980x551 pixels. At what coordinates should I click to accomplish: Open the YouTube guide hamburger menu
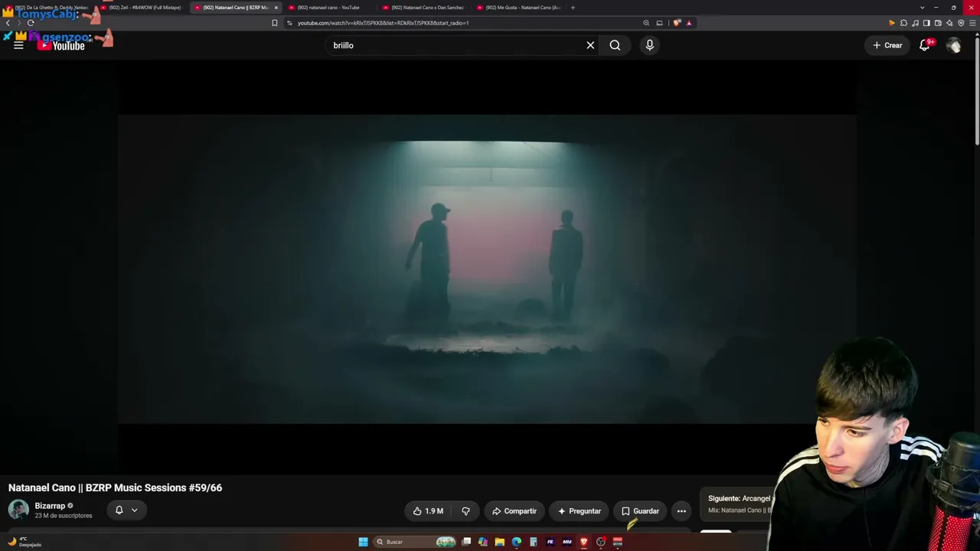(x=18, y=45)
